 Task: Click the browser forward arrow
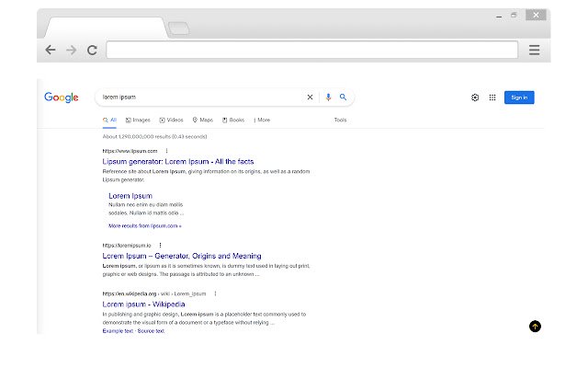[x=71, y=50]
